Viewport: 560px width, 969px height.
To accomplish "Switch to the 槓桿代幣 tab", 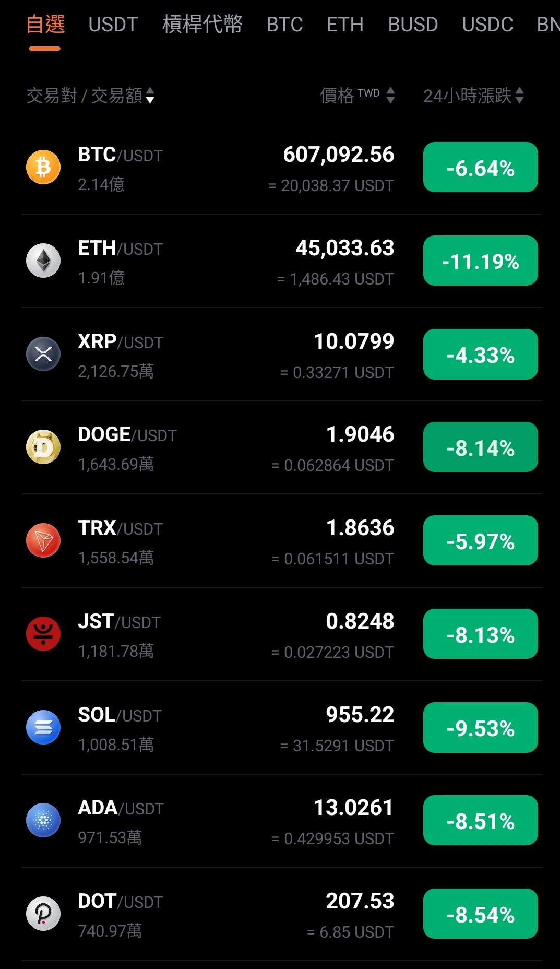I will pos(202,25).
